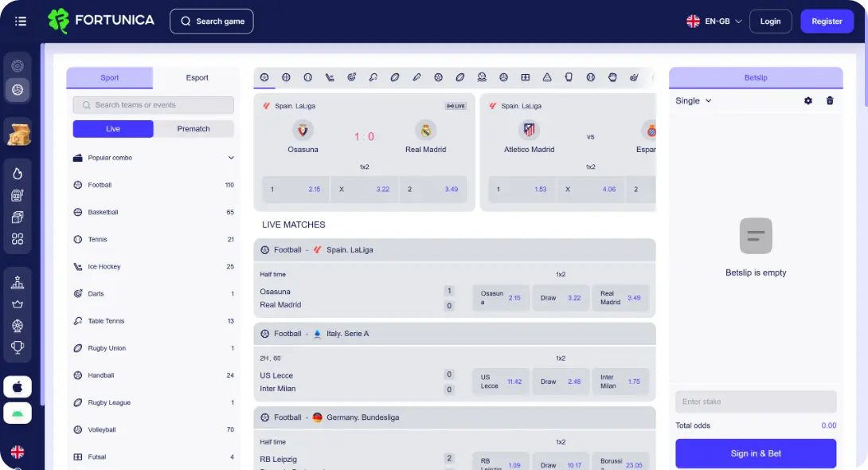Viewport: 868px width, 470px height.
Task: Open the hamburger menu icon
Action: tap(21, 21)
